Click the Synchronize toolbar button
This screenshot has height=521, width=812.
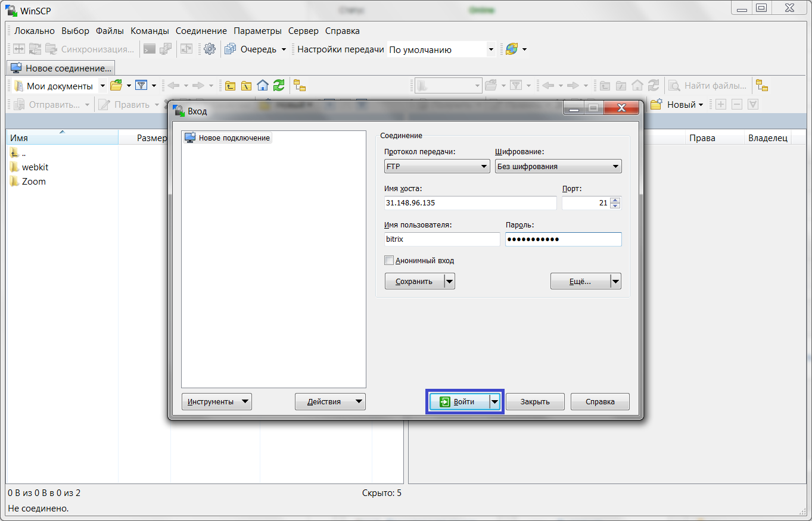(89, 49)
